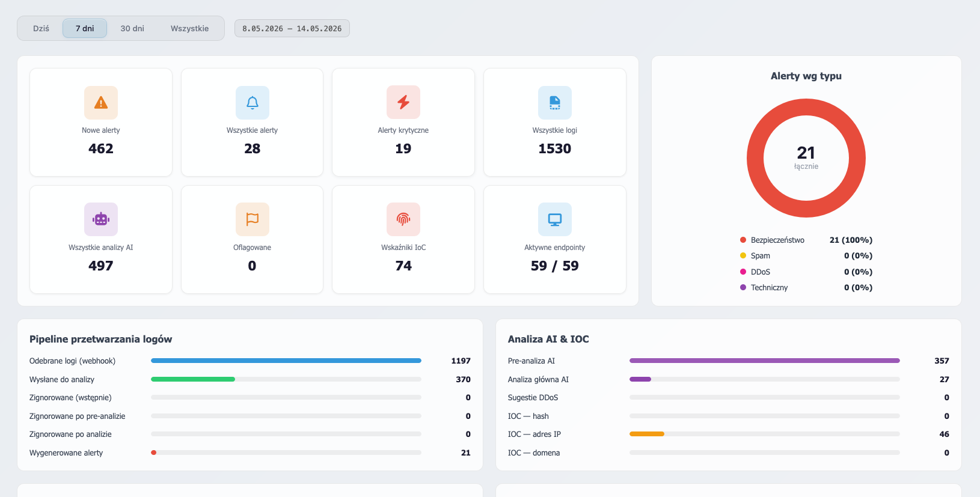Click the yellow Spam color dot
This screenshot has height=497, width=980.
click(x=743, y=255)
